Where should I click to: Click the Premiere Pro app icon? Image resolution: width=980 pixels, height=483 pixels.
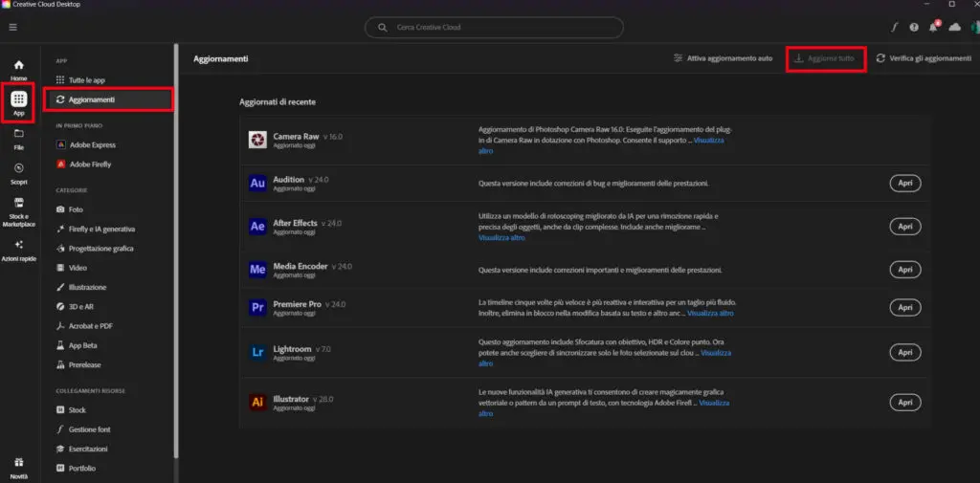click(x=257, y=307)
